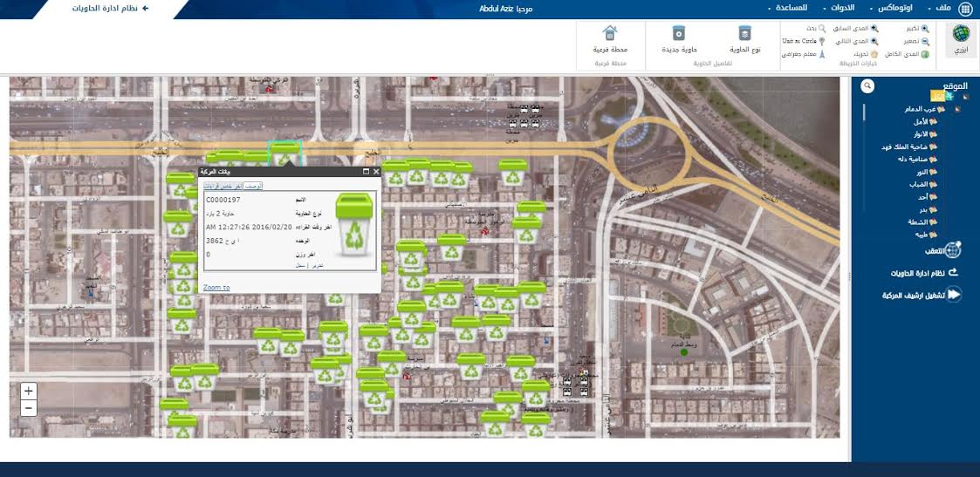Open the apps grid icon in header
Screen dimensions: 980x477
(965, 9)
